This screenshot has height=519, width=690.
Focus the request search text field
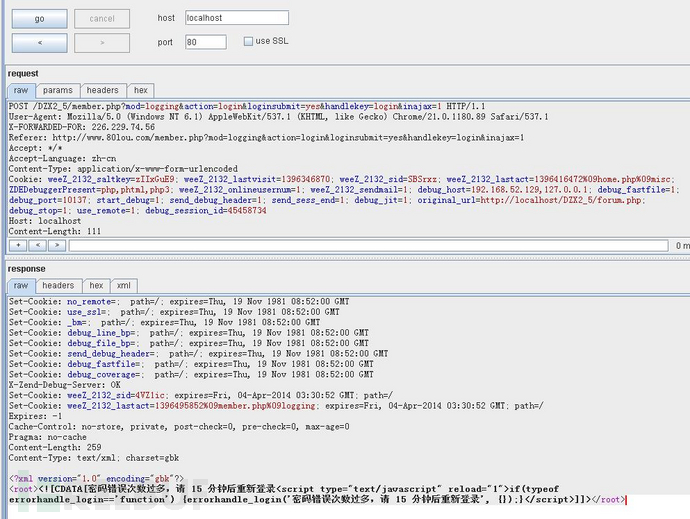pyautogui.click(x=369, y=246)
